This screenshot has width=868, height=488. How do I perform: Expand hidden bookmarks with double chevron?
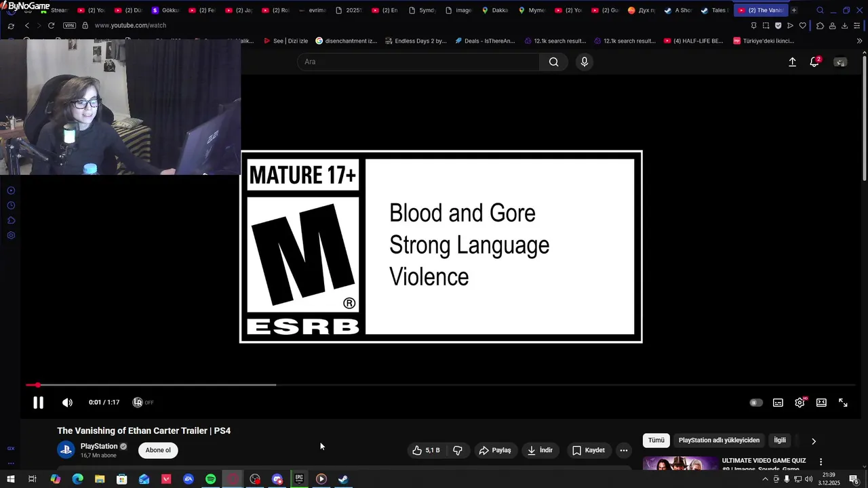tap(859, 41)
